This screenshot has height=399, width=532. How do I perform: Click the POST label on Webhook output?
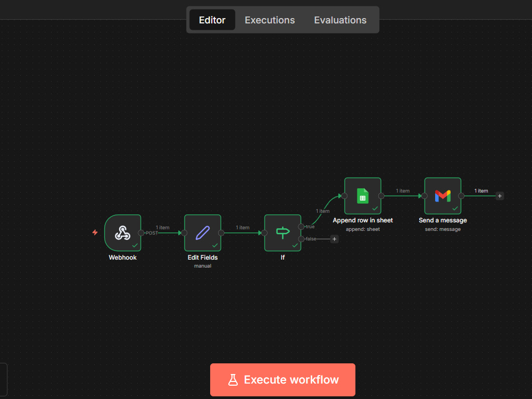(x=152, y=233)
